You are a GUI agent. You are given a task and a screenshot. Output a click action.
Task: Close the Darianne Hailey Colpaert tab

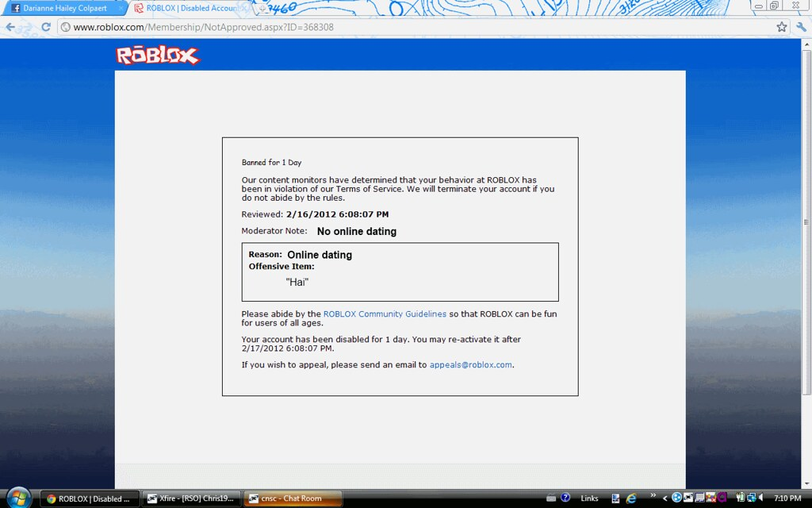pos(121,8)
